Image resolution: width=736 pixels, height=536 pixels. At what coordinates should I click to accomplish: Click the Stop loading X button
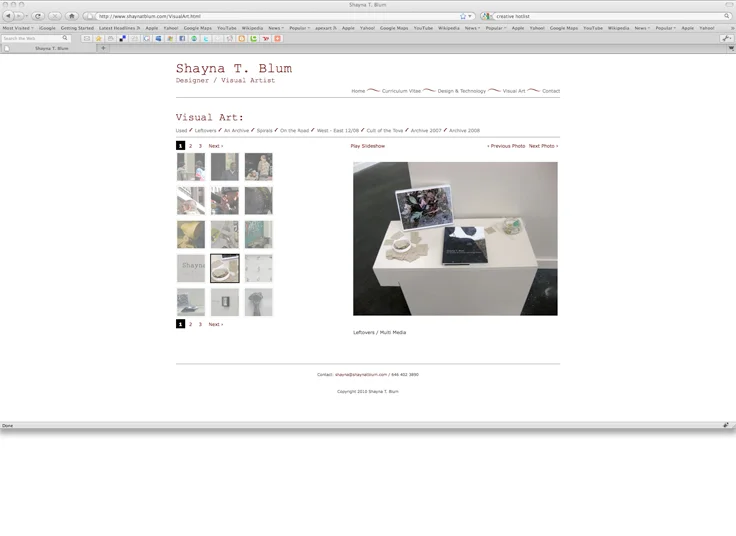tap(55, 16)
